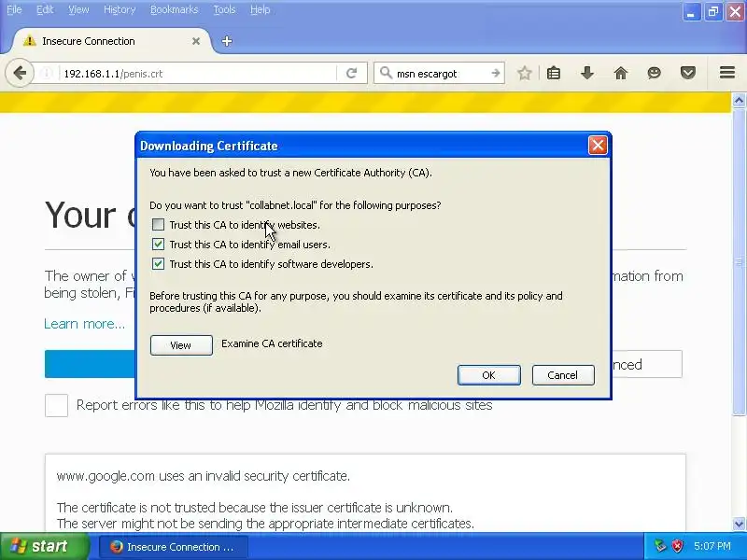Open the Edit menu
Viewport: 747px width, 560px height.
pyautogui.click(x=45, y=9)
